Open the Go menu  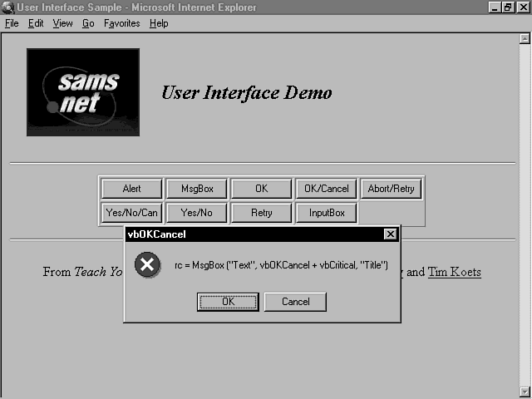click(88, 23)
